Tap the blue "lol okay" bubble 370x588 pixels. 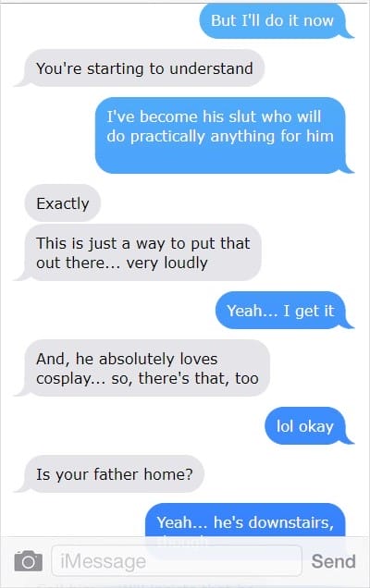(304, 426)
